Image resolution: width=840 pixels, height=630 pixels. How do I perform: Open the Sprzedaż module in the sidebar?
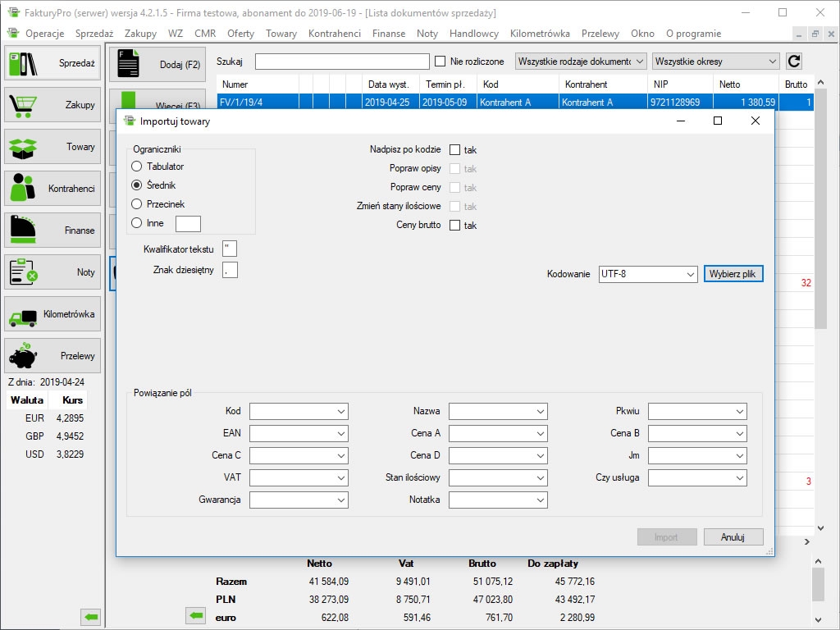(x=52, y=63)
